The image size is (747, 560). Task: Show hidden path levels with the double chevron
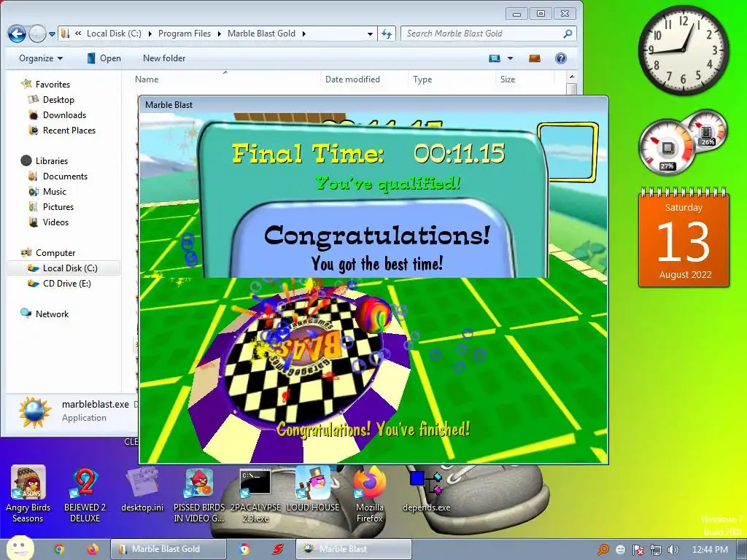click(77, 34)
